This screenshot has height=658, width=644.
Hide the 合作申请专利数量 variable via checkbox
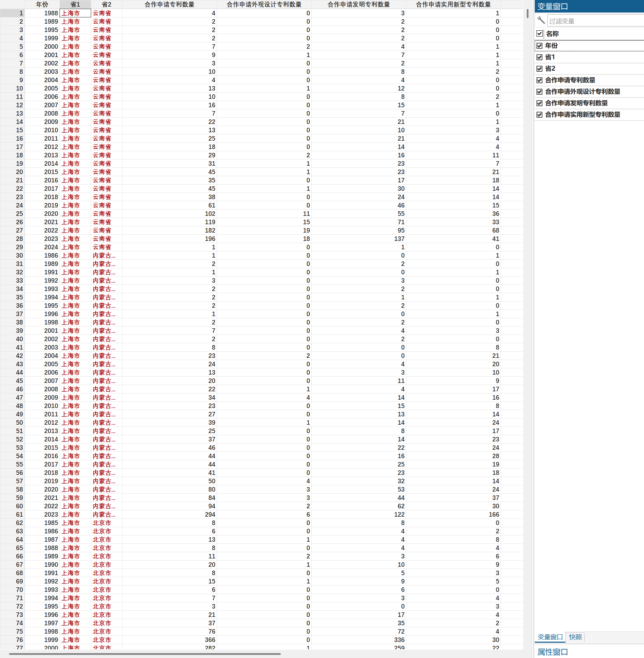(540, 80)
